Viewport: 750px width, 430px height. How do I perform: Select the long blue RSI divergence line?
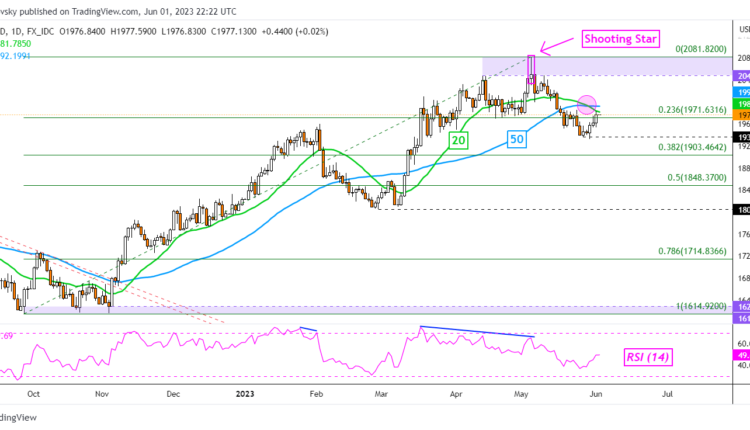click(x=478, y=331)
